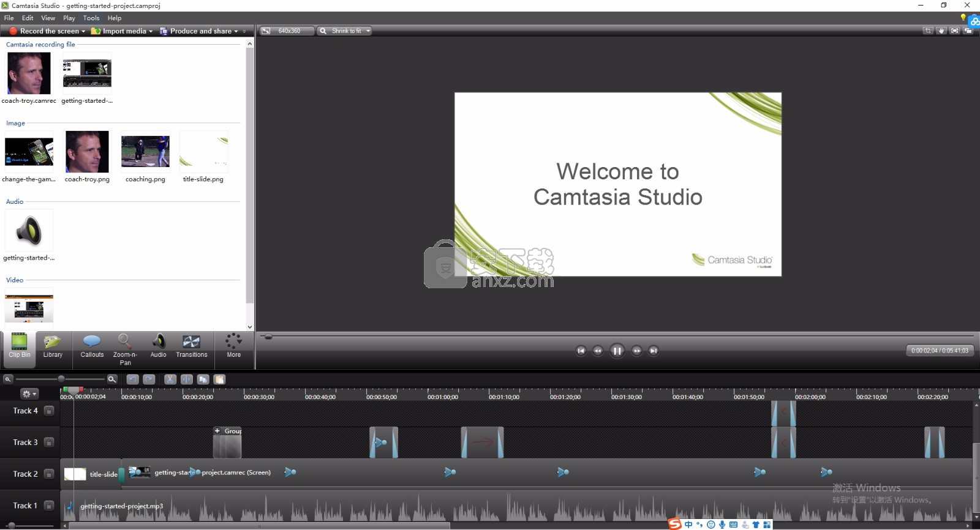The image size is (980, 530).
Task: Expand the Group clip on Track 3
Action: (217, 431)
